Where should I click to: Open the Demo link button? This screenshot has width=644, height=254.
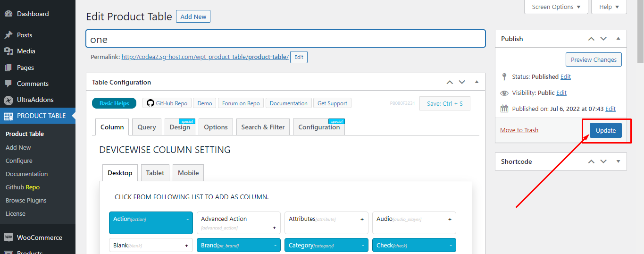(205, 103)
